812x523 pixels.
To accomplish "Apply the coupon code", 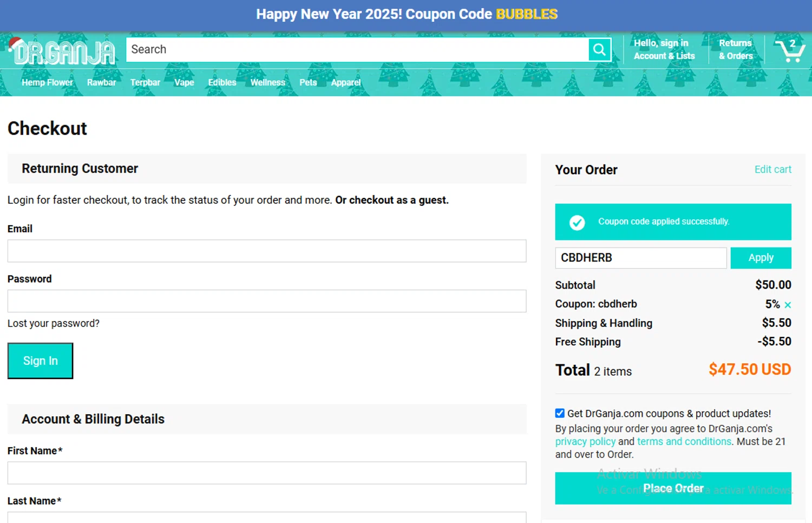I will coord(761,258).
